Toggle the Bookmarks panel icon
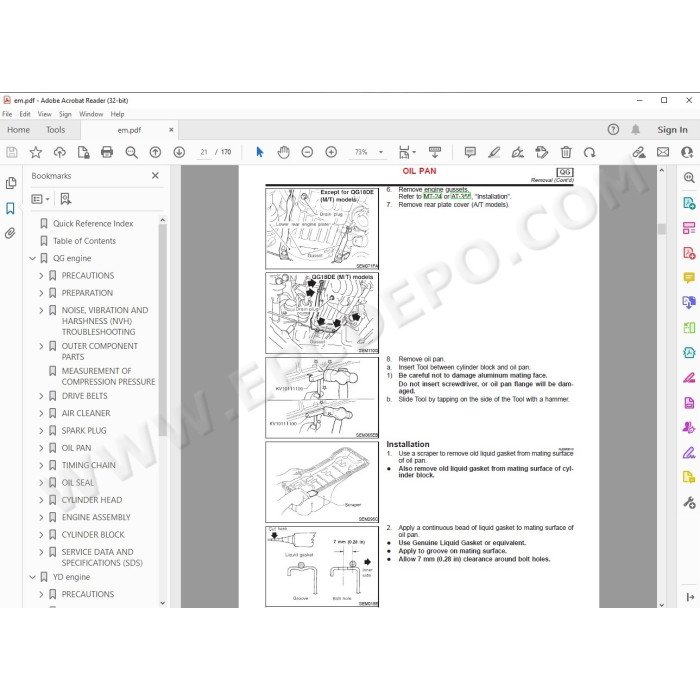700x700 pixels. pyautogui.click(x=10, y=208)
